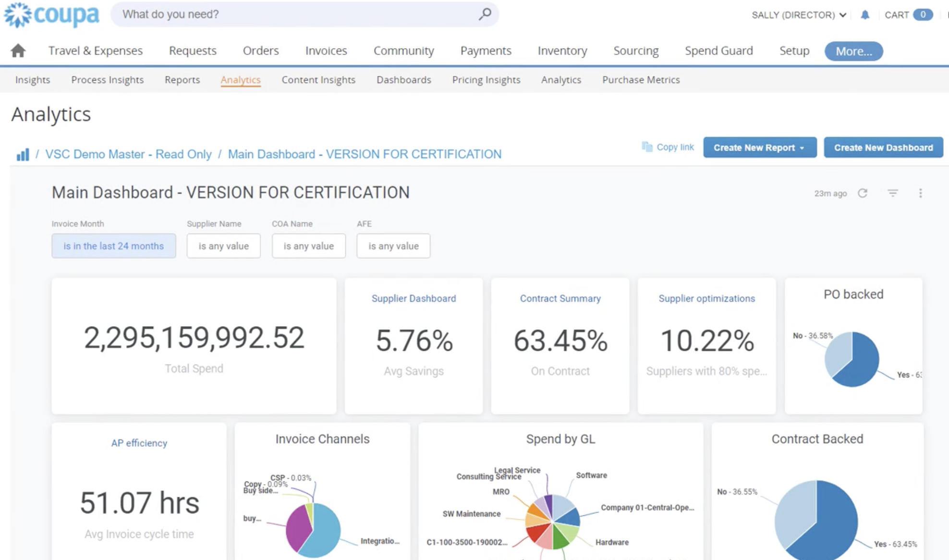949x560 pixels.
Task: Click the PO backed pie chart
Action: coord(852,359)
